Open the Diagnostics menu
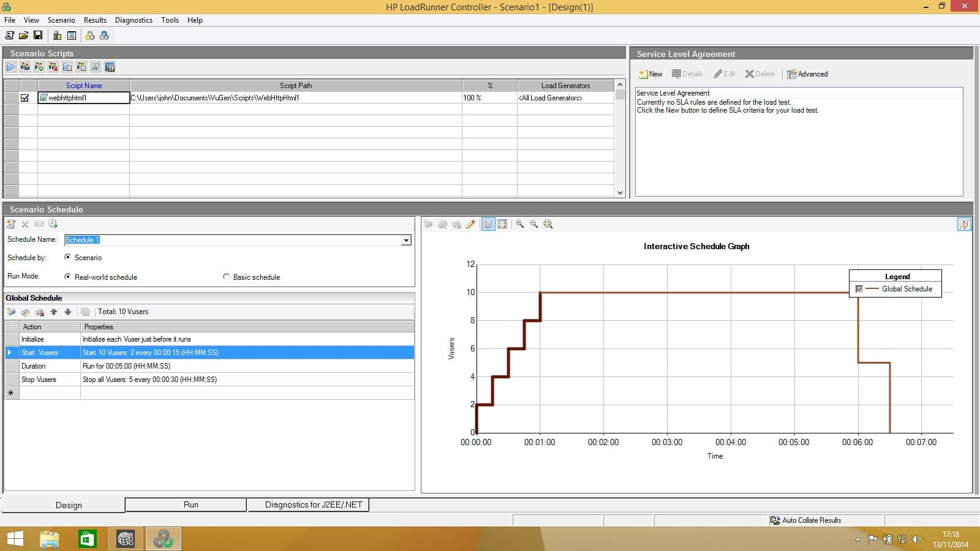 [x=134, y=20]
